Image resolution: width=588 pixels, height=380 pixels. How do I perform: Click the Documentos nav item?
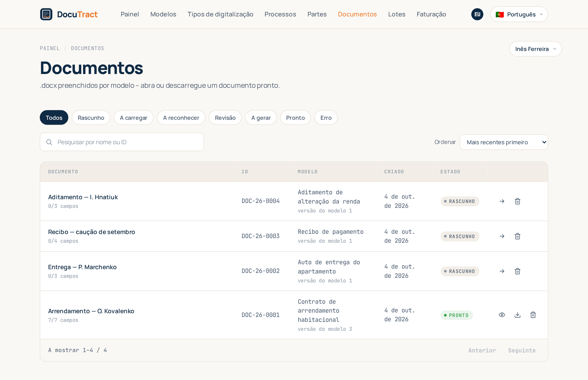pos(357,14)
